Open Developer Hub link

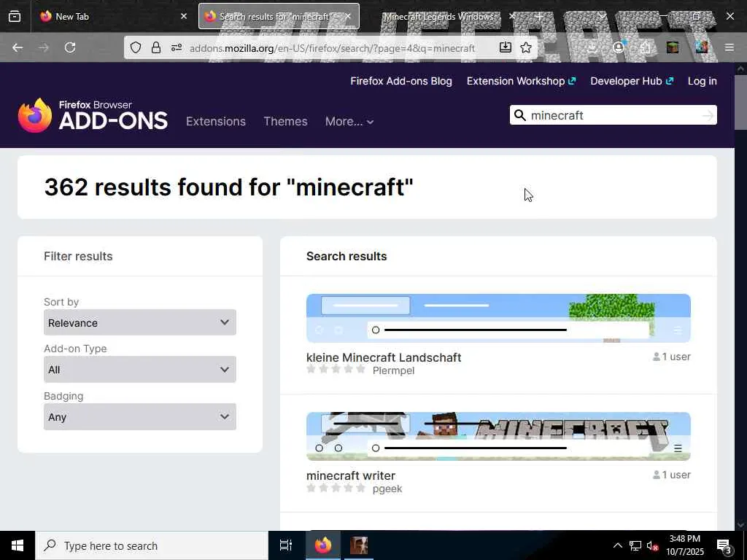pyautogui.click(x=632, y=81)
